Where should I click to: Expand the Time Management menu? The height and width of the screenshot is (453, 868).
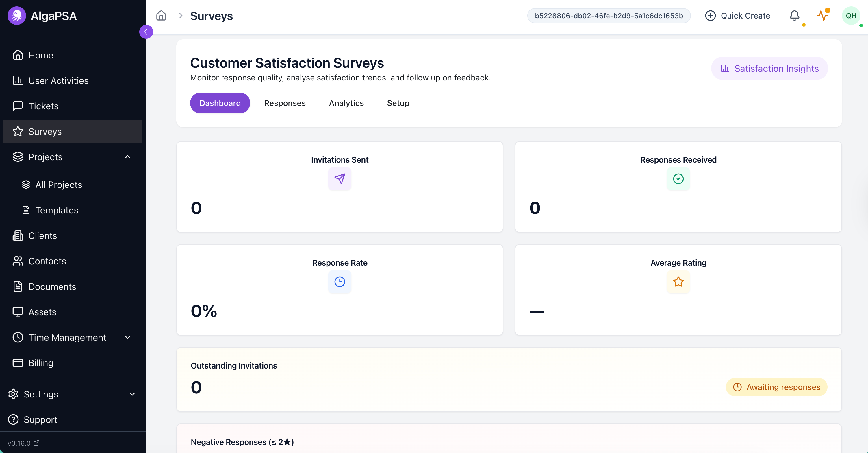point(127,337)
